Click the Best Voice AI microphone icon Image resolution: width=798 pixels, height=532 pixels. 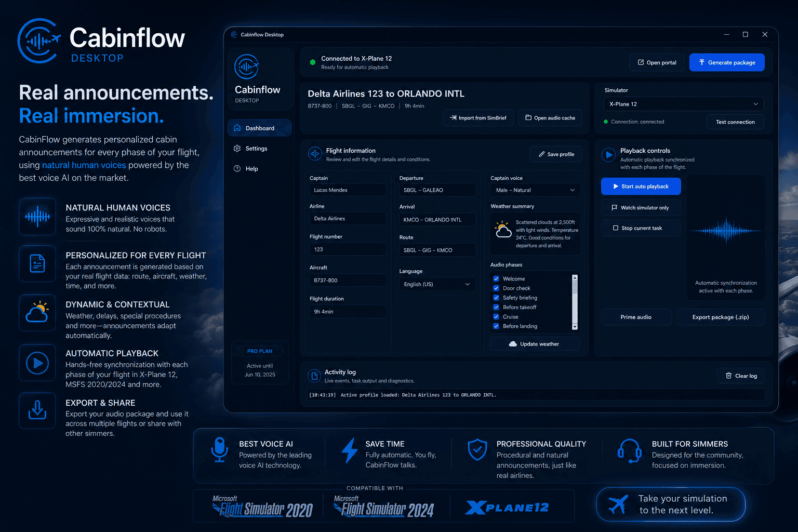point(220,450)
